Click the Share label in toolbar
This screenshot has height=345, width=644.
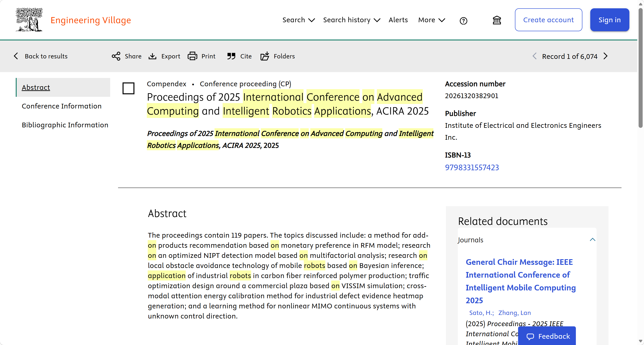133,56
